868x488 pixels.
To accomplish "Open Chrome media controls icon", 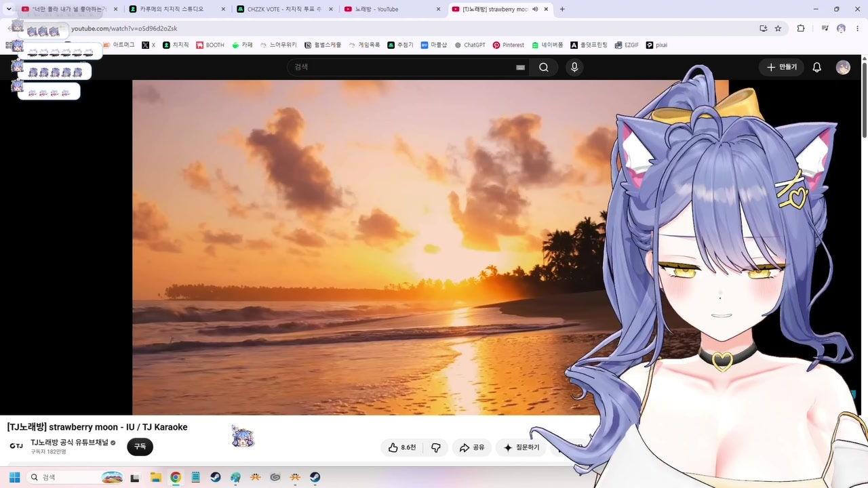I will 825,28.
